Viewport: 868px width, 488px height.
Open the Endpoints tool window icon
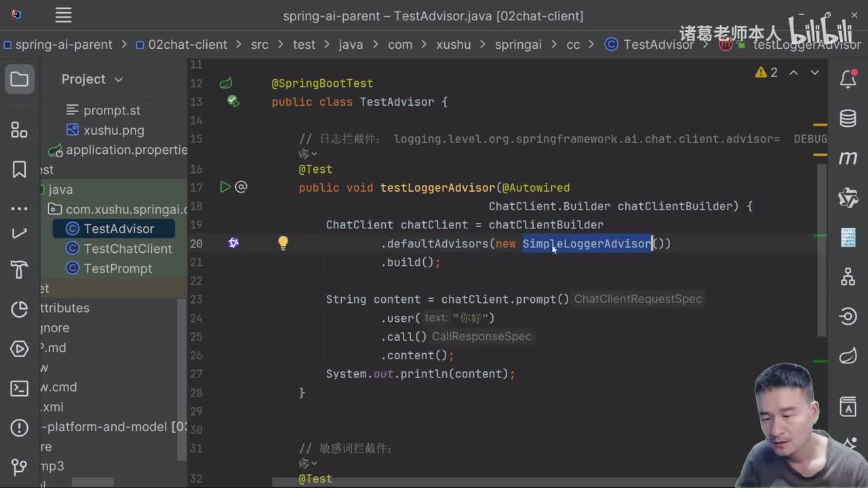pyautogui.click(x=848, y=316)
